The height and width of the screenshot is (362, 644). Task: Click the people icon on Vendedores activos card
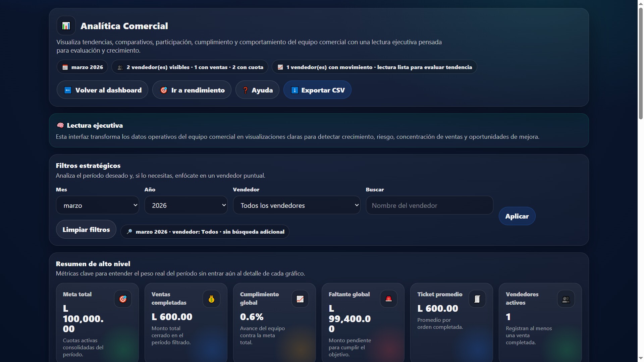point(565,299)
